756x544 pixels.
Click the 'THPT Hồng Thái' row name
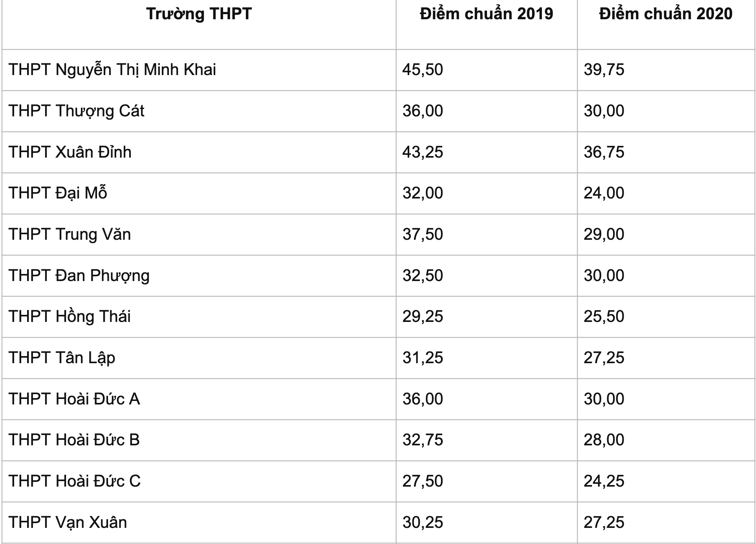click(70, 317)
